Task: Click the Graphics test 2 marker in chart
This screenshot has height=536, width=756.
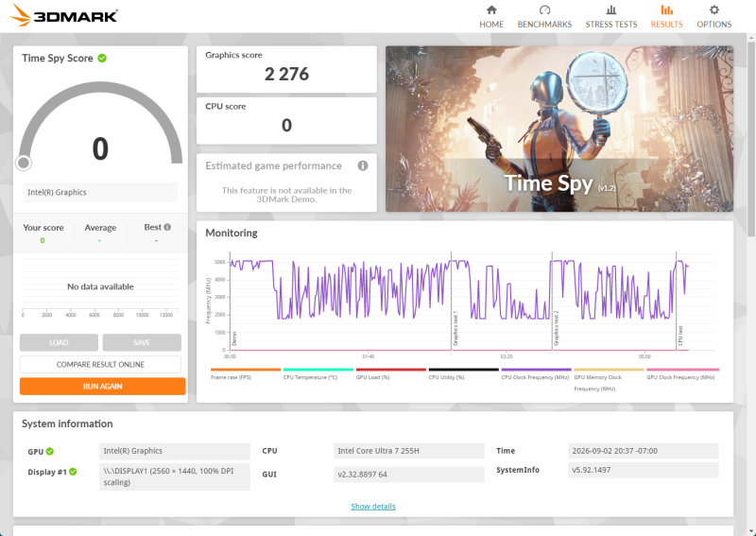Action: click(556, 328)
